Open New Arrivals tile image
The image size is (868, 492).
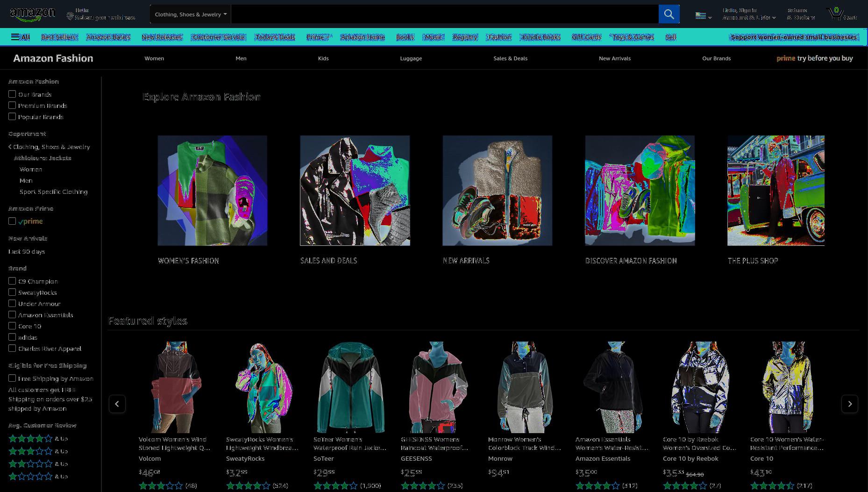point(498,191)
